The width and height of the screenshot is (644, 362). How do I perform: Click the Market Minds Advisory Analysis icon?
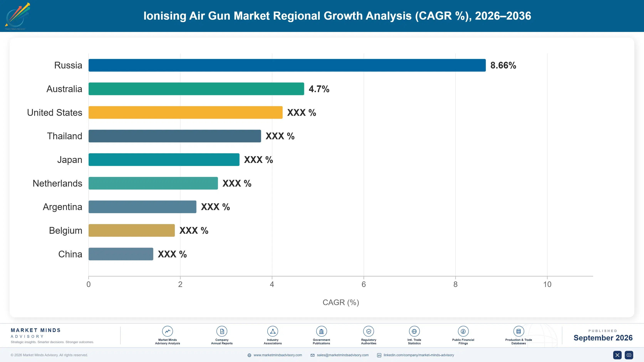[168, 331]
